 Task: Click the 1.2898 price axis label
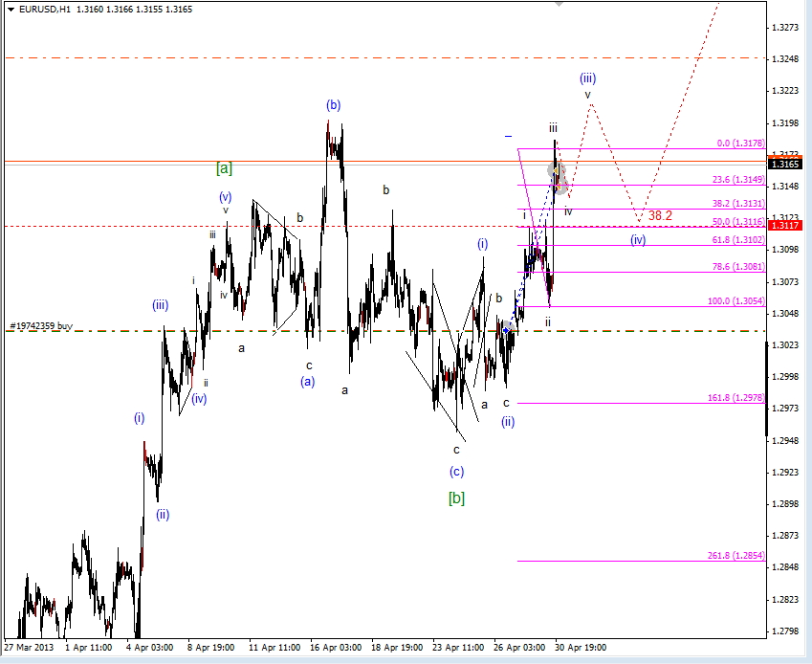pyautogui.click(x=785, y=504)
